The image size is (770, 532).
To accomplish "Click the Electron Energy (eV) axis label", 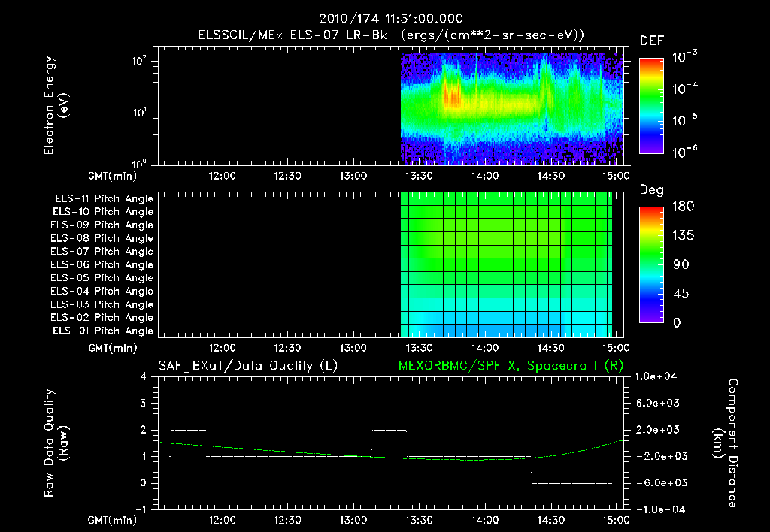I will coord(56,105).
